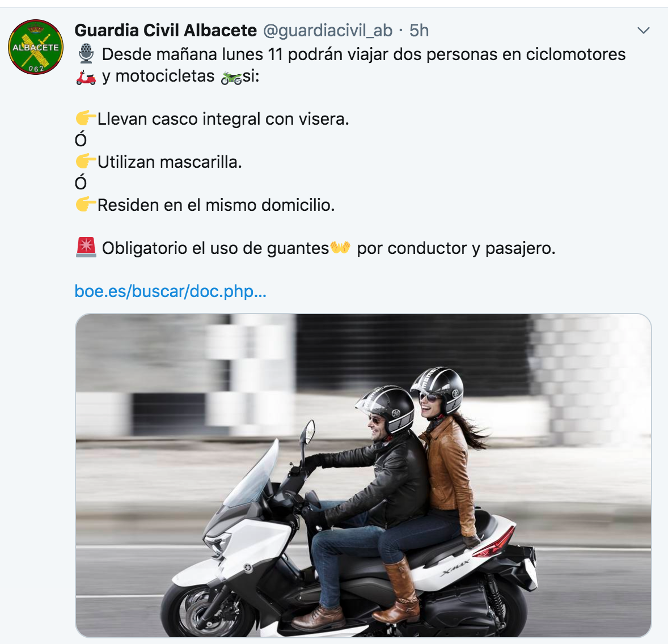Open the Guardia Civil Albacete profile avatar

(x=36, y=47)
